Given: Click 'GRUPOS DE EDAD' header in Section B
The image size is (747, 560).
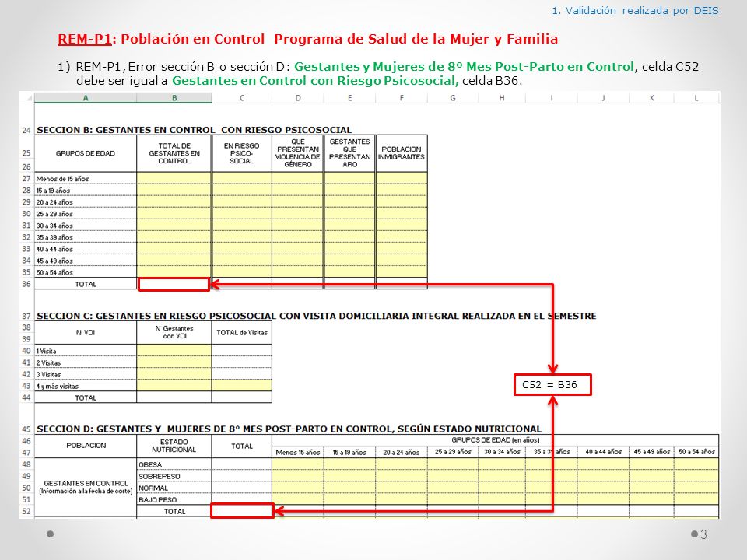Looking at the screenshot, I should coord(86,153).
